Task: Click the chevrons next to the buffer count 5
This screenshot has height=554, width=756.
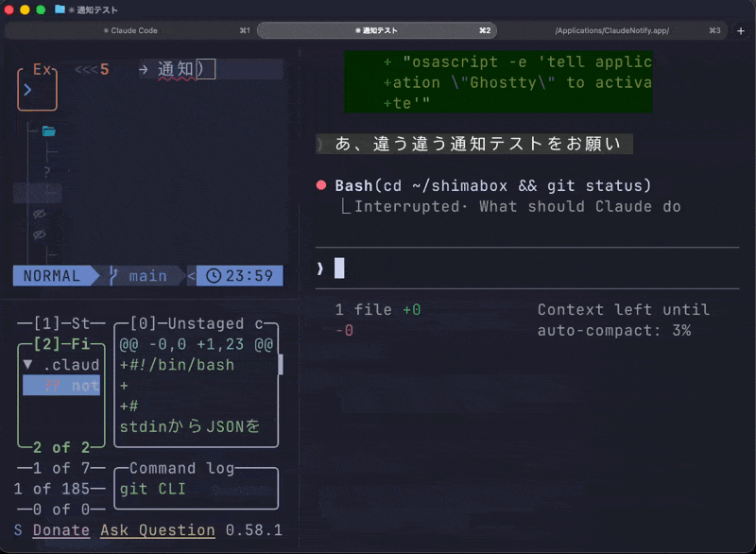Action: tap(87, 69)
